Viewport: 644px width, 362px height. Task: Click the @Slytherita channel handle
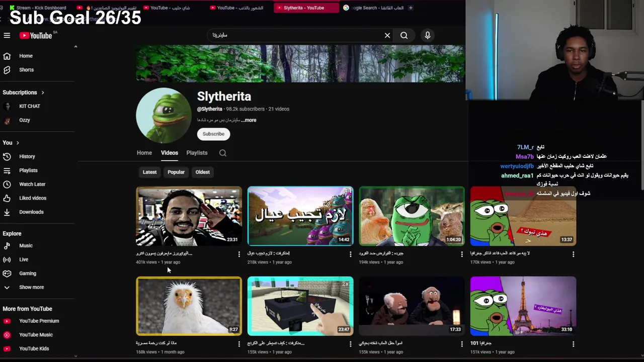pos(210,109)
